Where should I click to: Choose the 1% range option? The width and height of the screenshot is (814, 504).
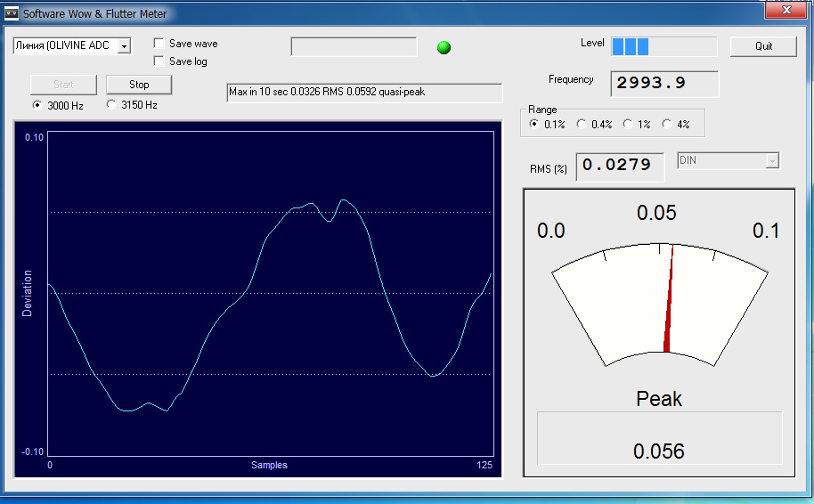point(628,124)
